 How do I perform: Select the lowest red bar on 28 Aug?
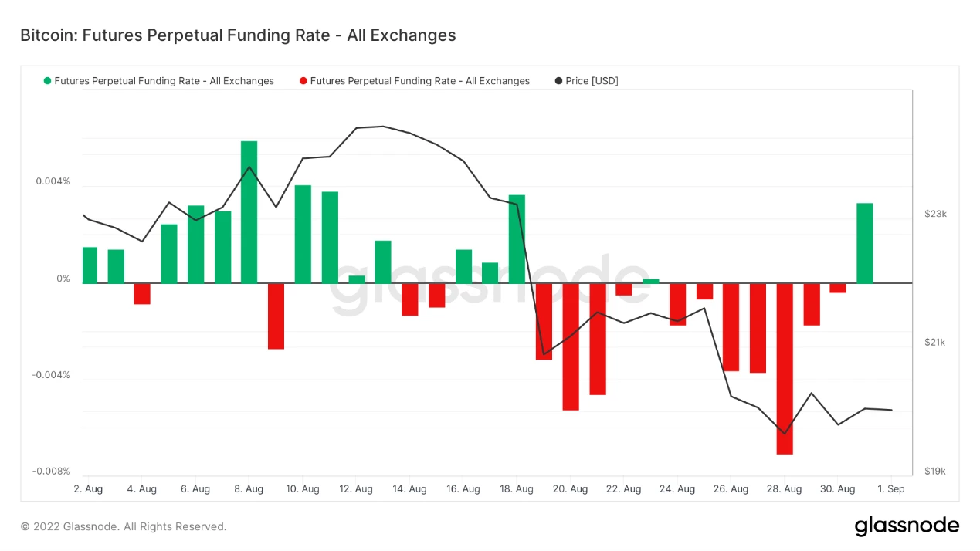pos(785,369)
